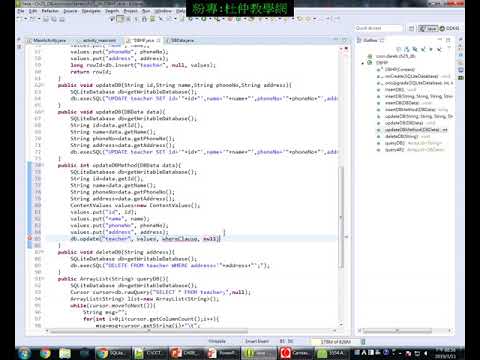Open the Search menu
Screen dimensions: 480x360
point(112,11)
